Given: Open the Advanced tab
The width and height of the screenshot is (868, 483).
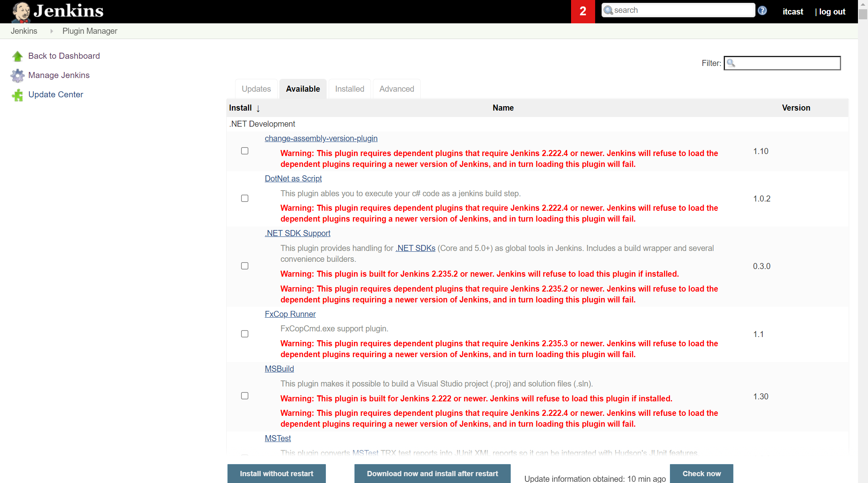Looking at the screenshot, I should tap(396, 89).
